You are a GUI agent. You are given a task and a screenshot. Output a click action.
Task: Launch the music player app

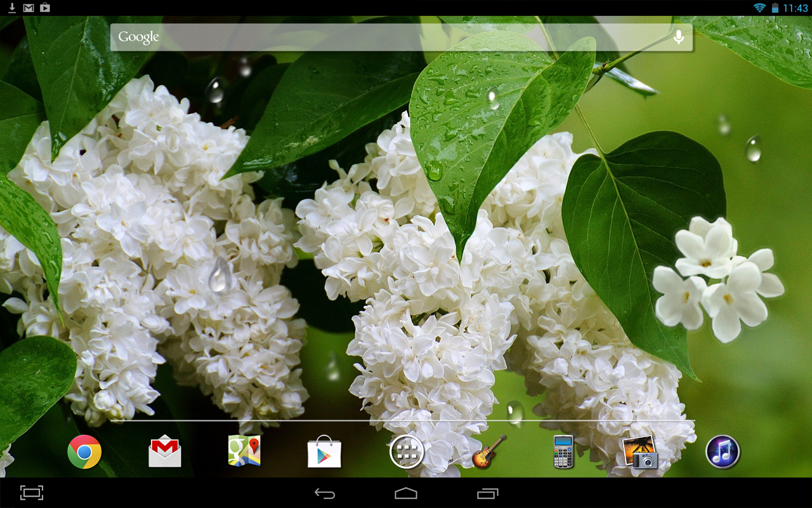[723, 452]
